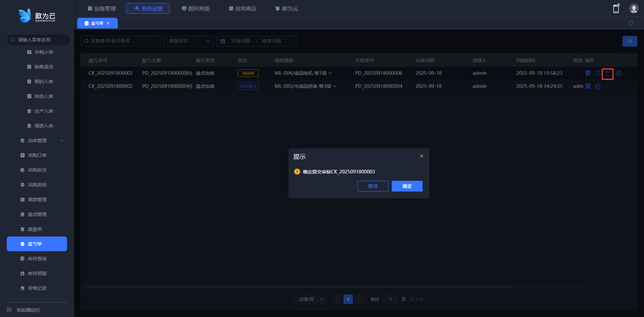The width and height of the screenshot is (644, 317).
Task: Collapse the sidebar with 收起侧边栏
Action: [28, 310]
